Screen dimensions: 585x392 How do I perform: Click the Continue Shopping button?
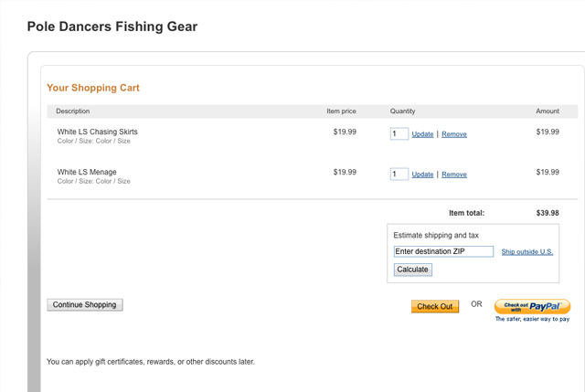click(x=85, y=304)
